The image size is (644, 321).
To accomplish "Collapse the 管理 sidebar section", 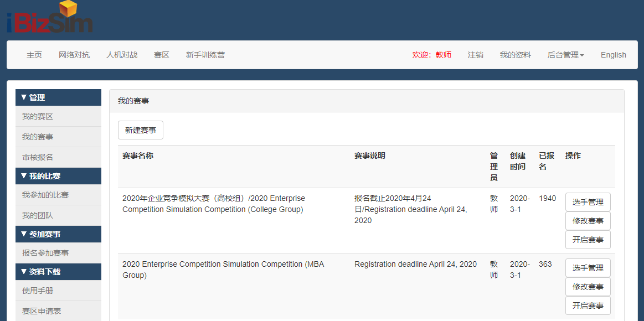I will pyautogui.click(x=58, y=97).
